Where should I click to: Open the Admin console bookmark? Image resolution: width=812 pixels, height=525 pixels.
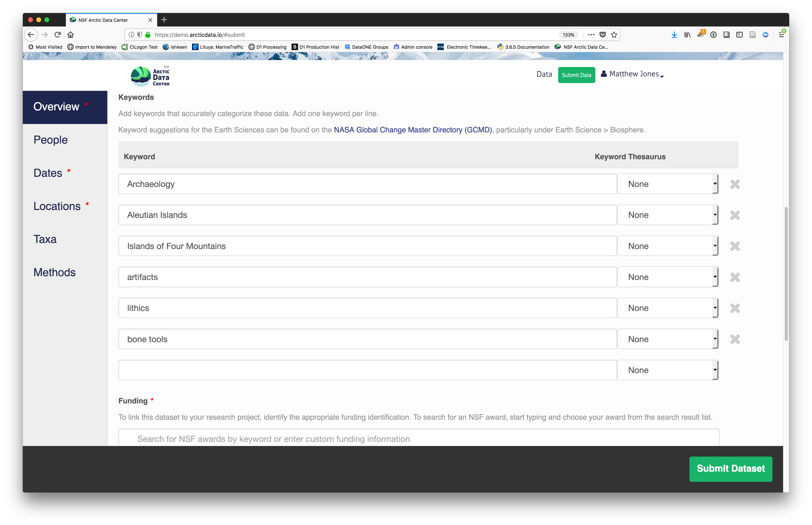[x=413, y=47]
